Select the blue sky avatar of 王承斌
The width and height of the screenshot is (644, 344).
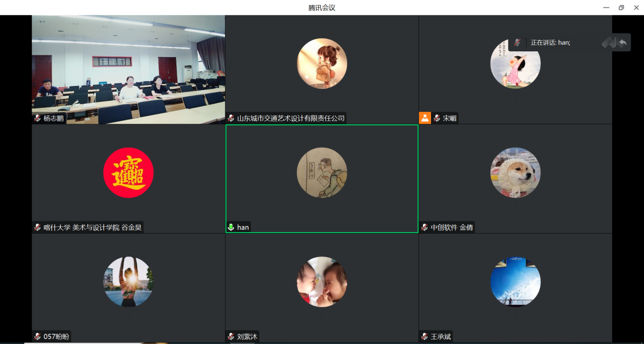515,281
